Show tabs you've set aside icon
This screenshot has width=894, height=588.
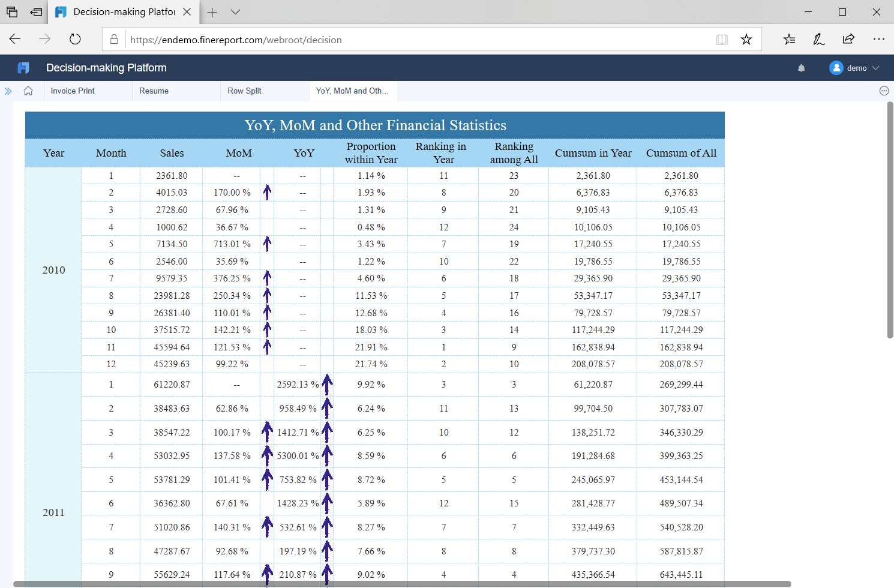(x=12, y=12)
